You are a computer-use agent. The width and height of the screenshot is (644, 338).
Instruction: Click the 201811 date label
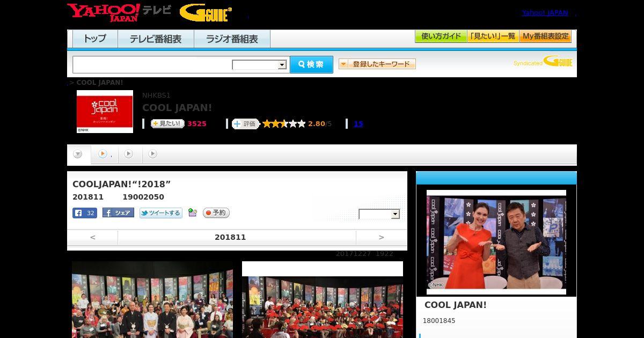tap(230, 237)
